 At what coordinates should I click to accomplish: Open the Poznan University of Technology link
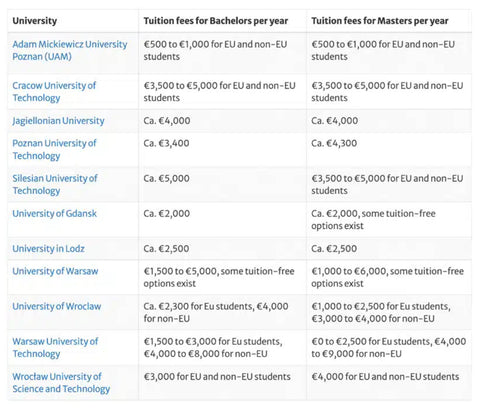54,149
